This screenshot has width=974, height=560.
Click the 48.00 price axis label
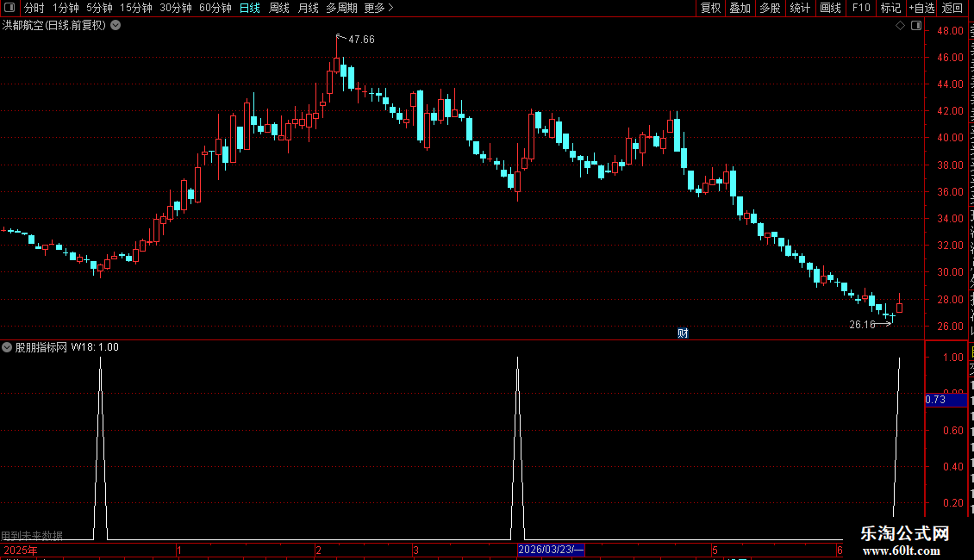(950, 31)
